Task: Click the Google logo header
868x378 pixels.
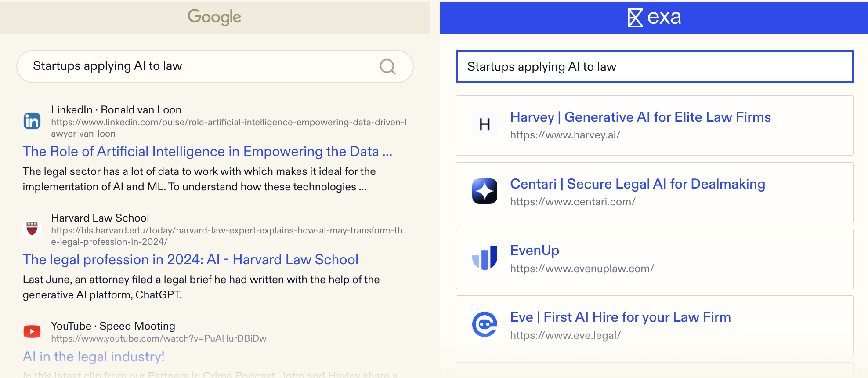Action: [214, 17]
